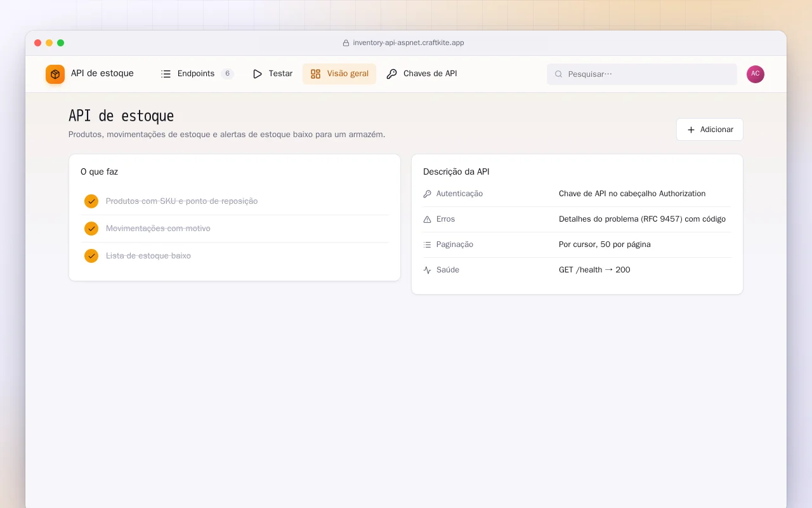Click 'GET /health → 200' value
The image size is (812, 508).
pyautogui.click(x=594, y=270)
